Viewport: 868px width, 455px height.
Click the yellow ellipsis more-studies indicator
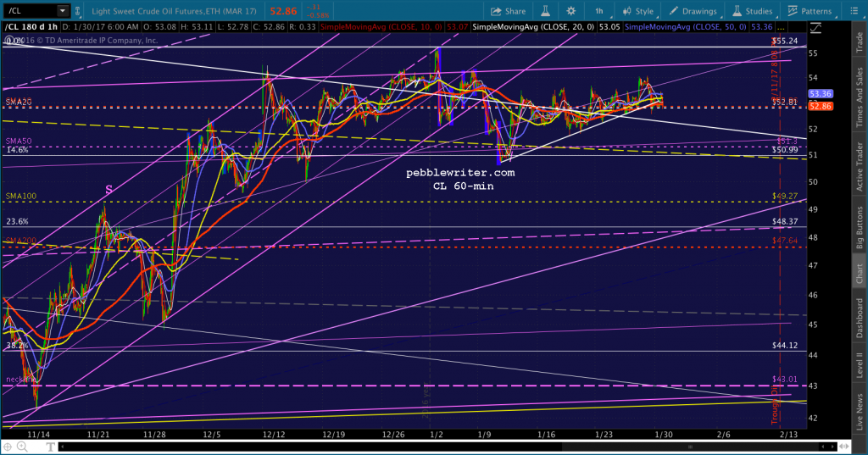point(781,26)
